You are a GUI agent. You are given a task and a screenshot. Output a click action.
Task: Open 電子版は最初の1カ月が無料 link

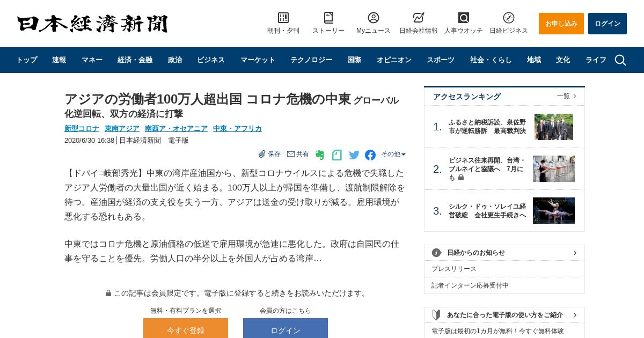(x=497, y=331)
